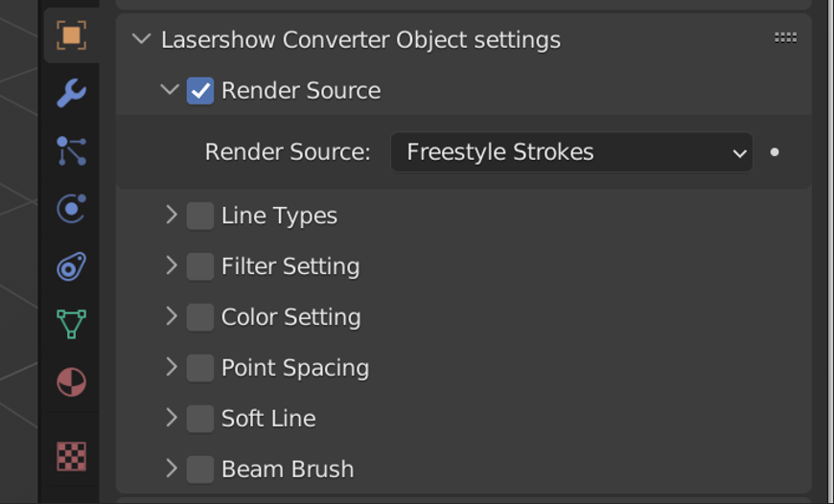Screen dimensions: 834x504
Task: Open the Texture properties checker tab
Action: [x=71, y=455]
